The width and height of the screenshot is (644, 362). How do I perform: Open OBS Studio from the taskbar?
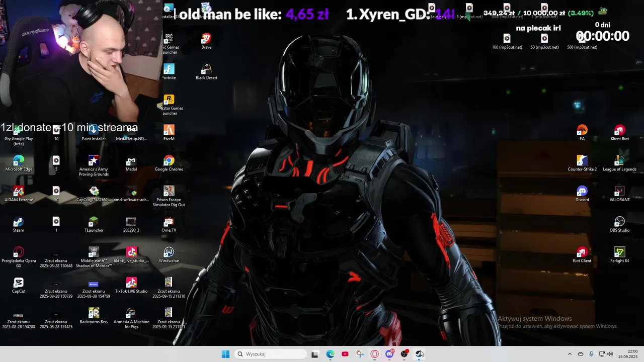point(404,354)
